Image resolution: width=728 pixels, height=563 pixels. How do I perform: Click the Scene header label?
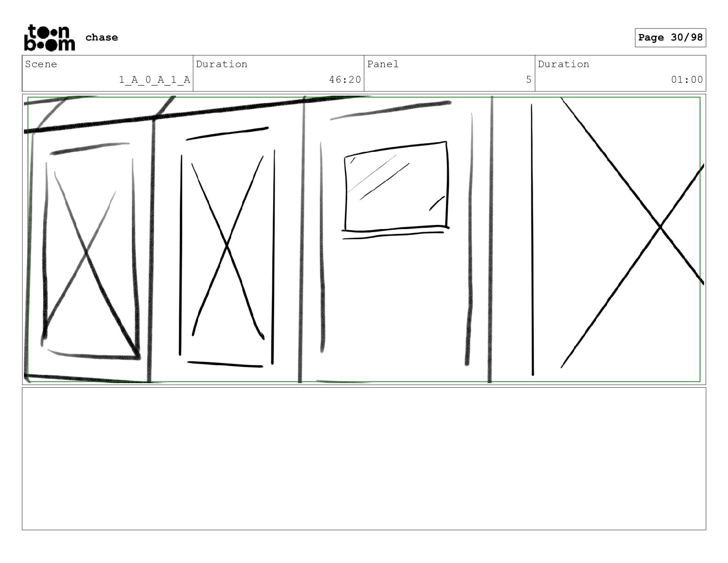(x=41, y=64)
